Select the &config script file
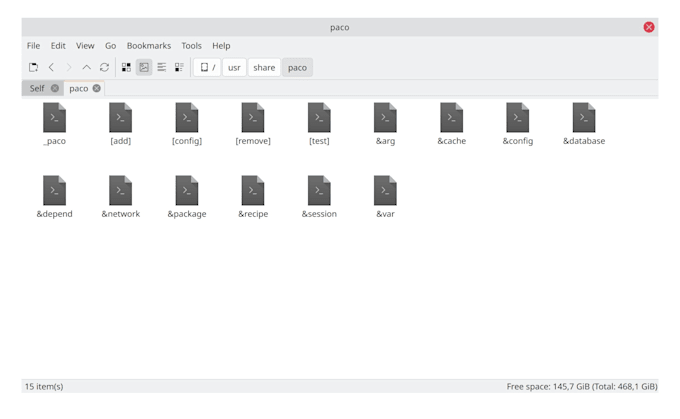This screenshot has height=419, width=680. (518, 124)
